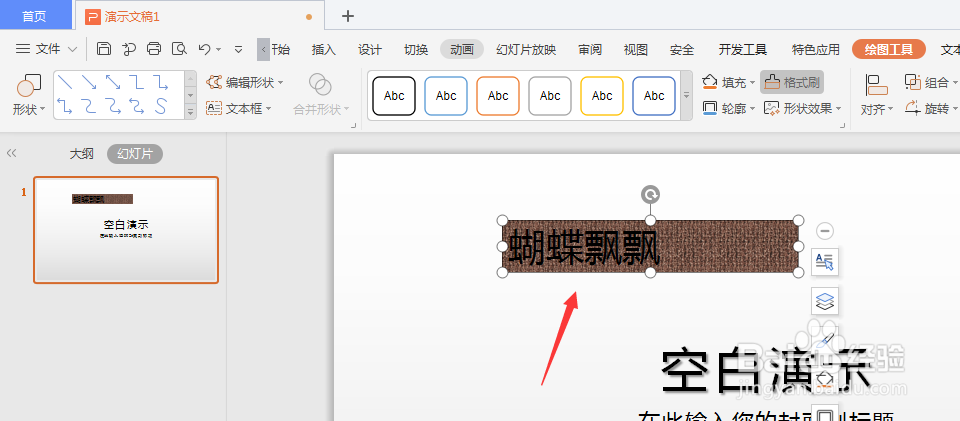
Task: Apply the orange-outlined Abc shape style
Action: (x=498, y=95)
